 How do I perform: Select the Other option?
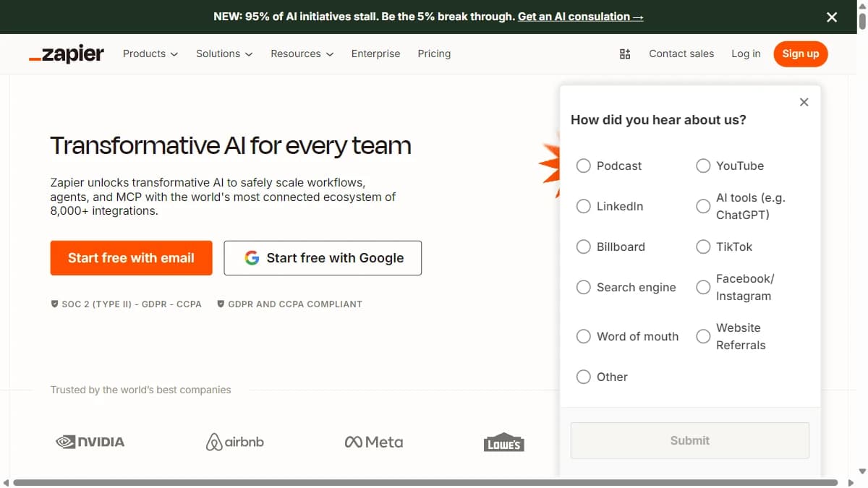pyautogui.click(x=584, y=377)
